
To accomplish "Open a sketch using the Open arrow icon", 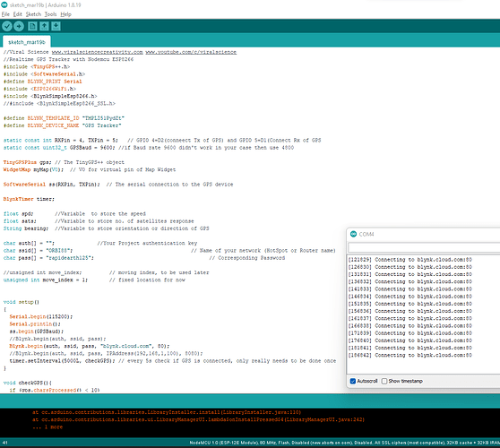I will pyautogui.click(x=44, y=26).
